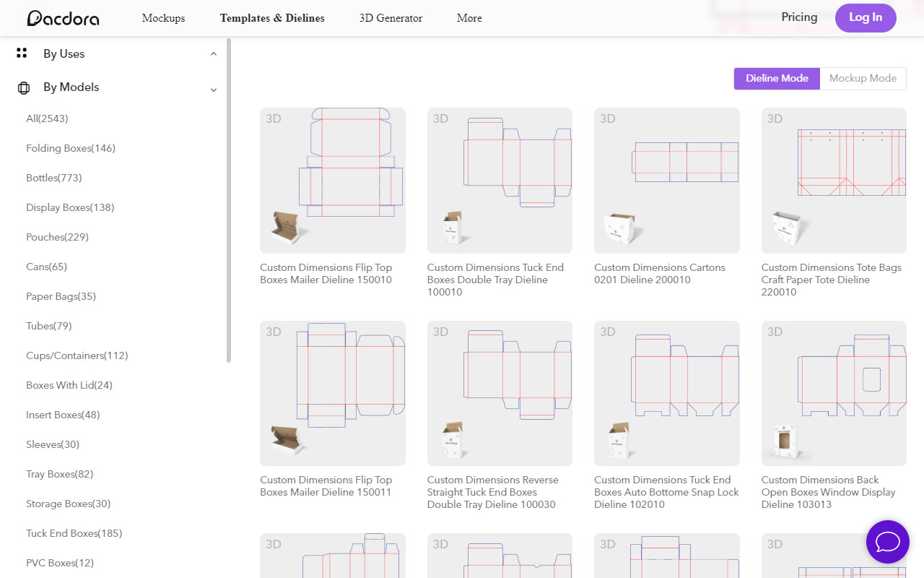Expand the By Models section chevron
924x578 pixels.
[x=213, y=89]
